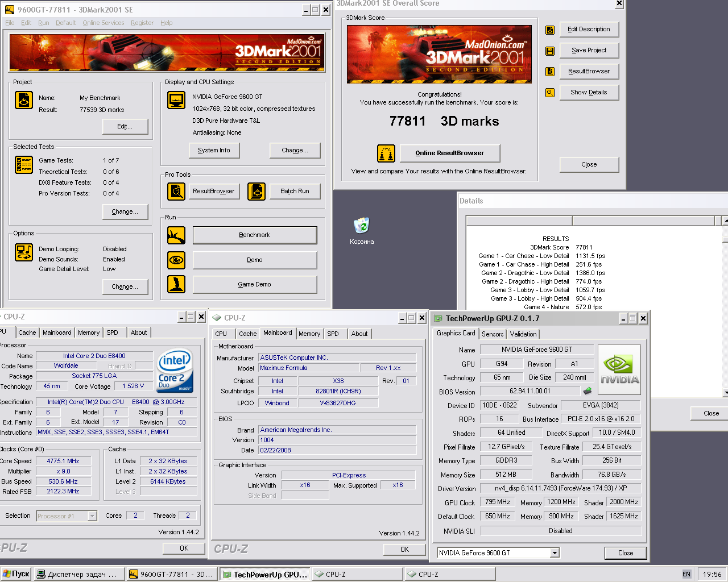
Task: Switch to TechPowerUp GPU-Z taskbar button
Action: (264, 574)
